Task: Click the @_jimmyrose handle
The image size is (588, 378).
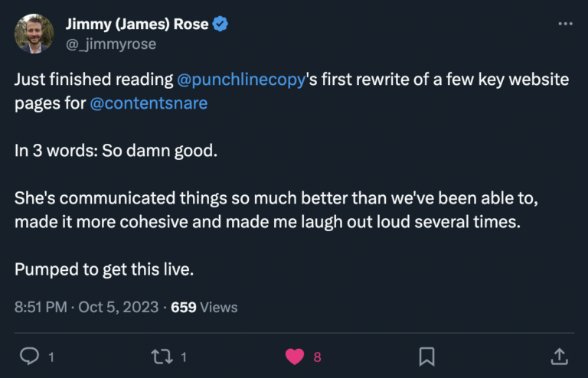Action: pyautogui.click(x=110, y=44)
